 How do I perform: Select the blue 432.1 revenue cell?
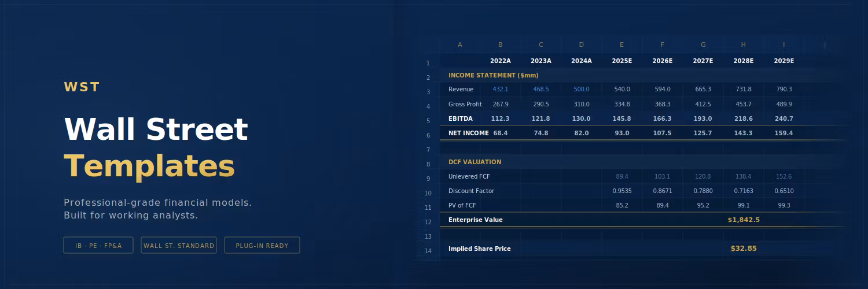(x=501, y=89)
